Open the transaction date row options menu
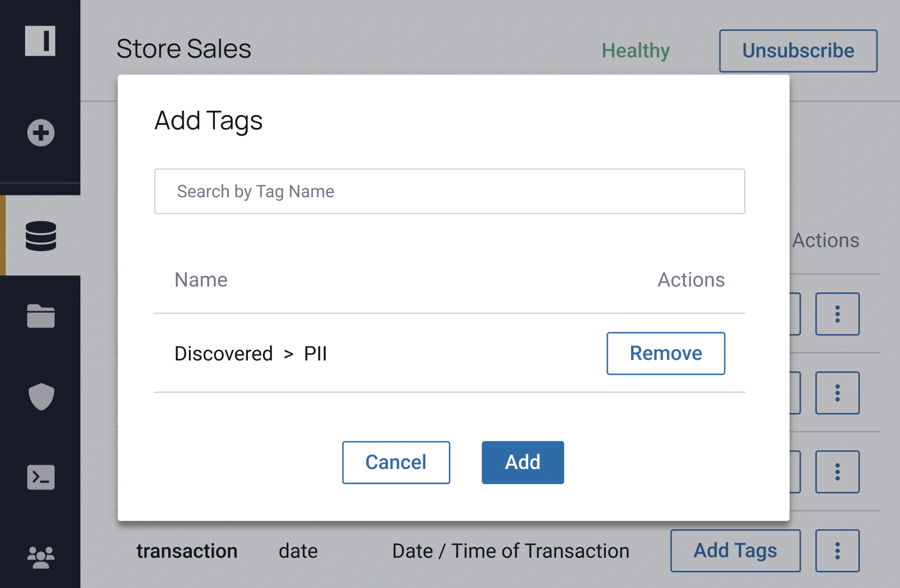 coord(837,551)
